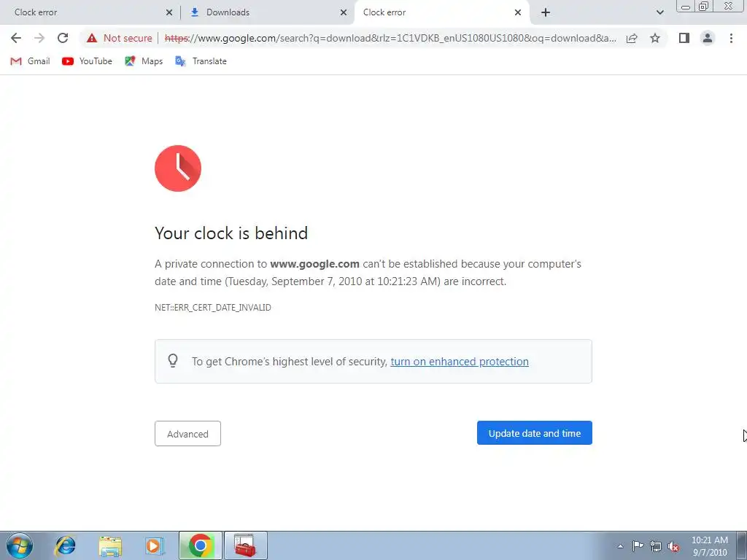747x560 pixels.
Task: Click the Chrome taskbar icon
Action: (x=201, y=545)
